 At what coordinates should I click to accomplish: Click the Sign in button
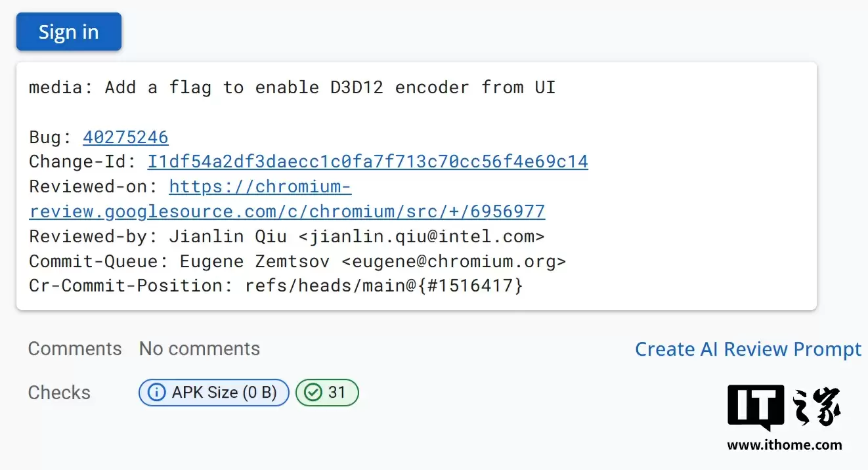click(68, 32)
